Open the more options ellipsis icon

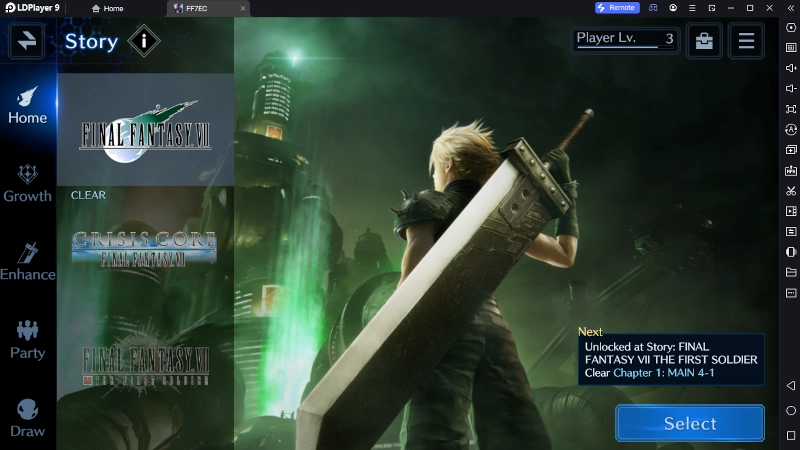tap(791, 293)
